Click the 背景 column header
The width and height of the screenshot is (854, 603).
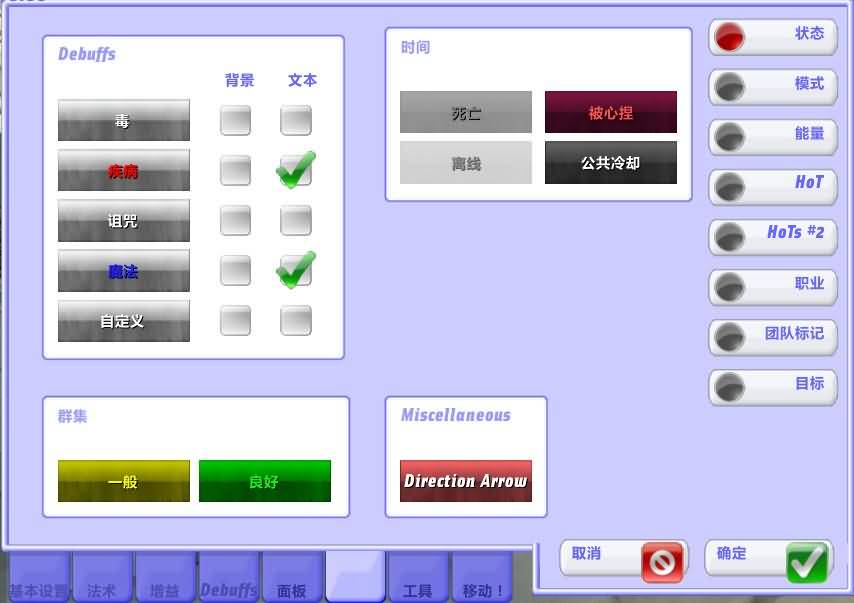(240, 81)
